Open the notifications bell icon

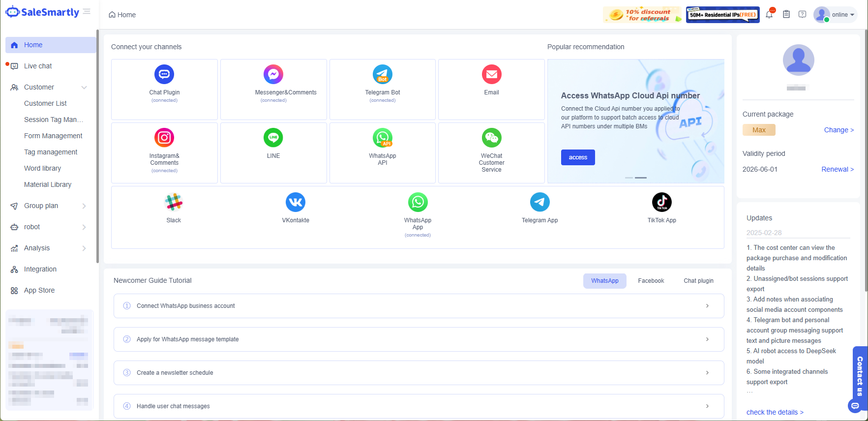770,14
